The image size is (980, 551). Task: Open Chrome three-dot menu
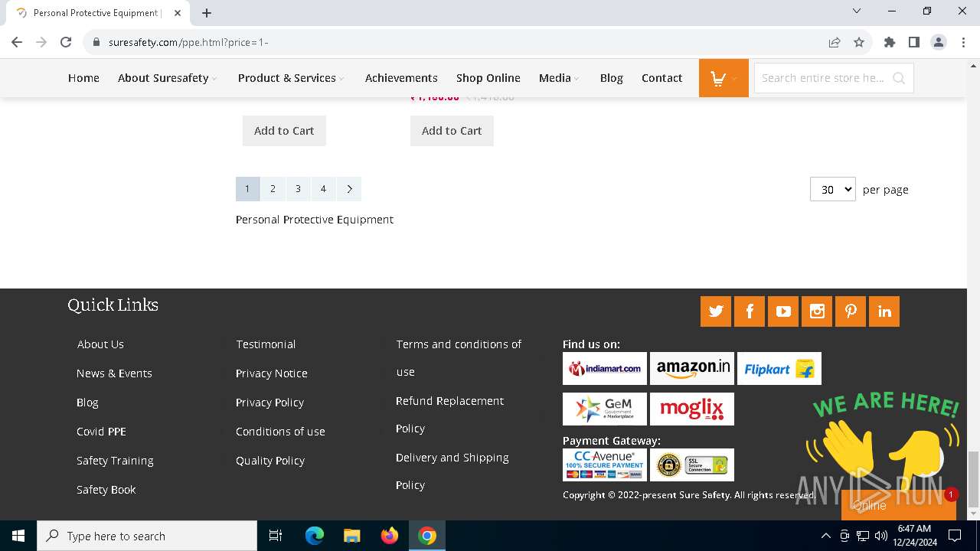(962, 42)
